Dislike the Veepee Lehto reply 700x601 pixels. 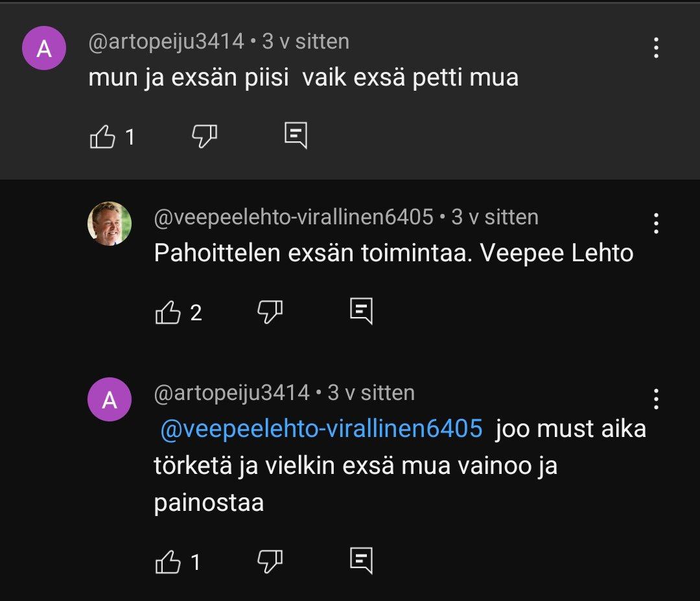[x=270, y=312]
